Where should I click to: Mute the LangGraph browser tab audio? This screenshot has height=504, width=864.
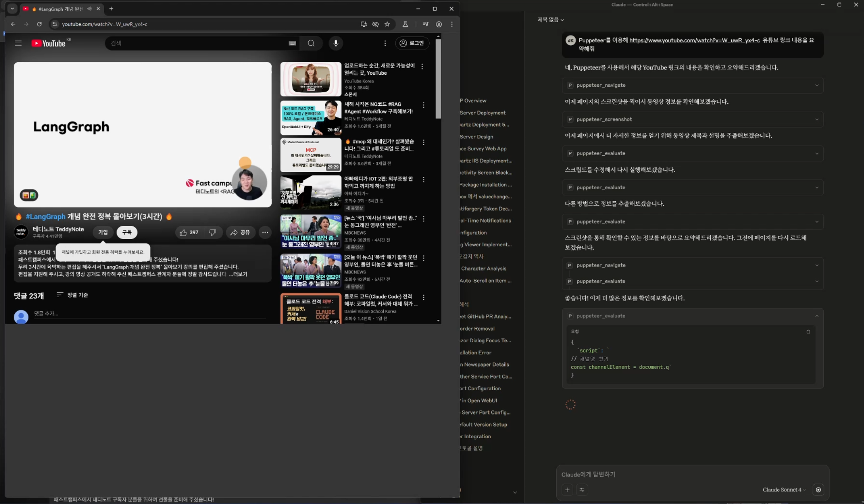pos(89,9)
